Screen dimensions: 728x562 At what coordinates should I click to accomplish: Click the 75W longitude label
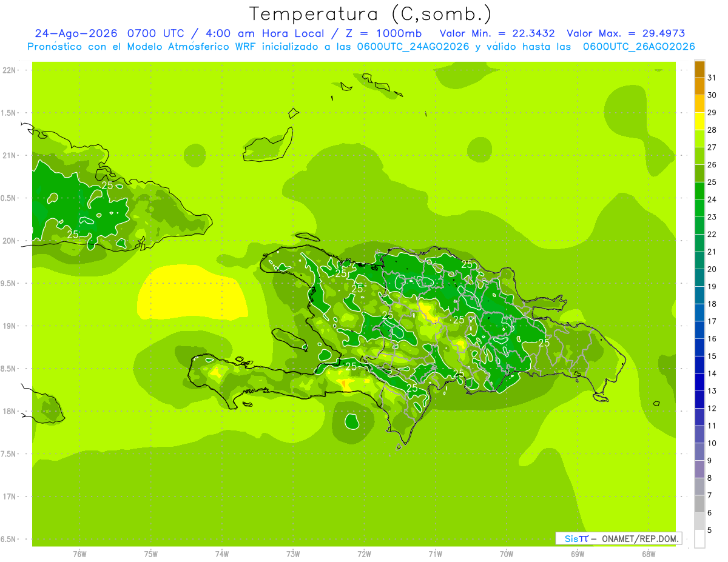click(150, 554)
